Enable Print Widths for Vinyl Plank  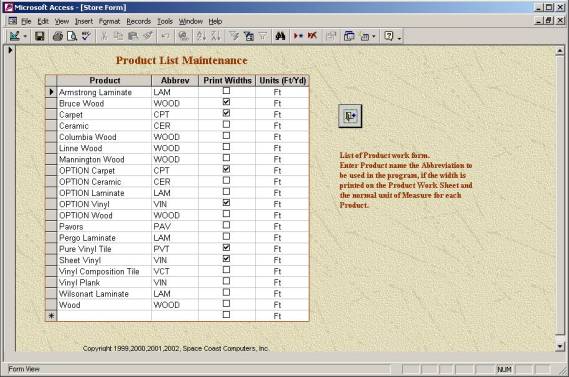point(226,281)
